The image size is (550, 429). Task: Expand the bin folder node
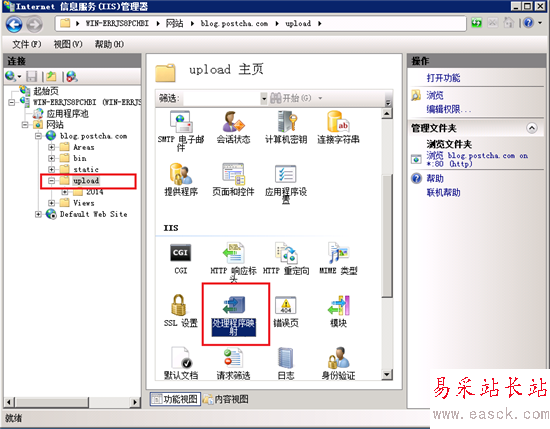(52, 158)
